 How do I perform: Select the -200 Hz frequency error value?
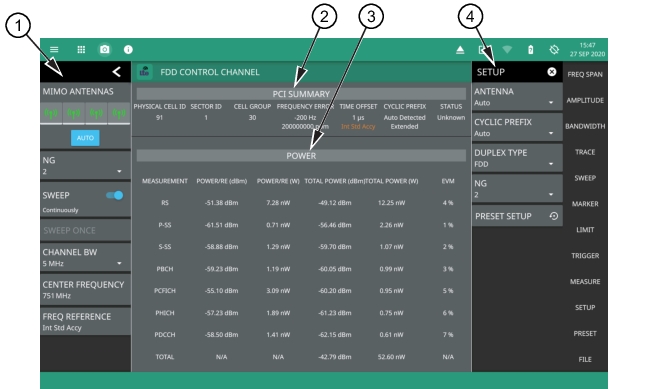click(305, 118)
